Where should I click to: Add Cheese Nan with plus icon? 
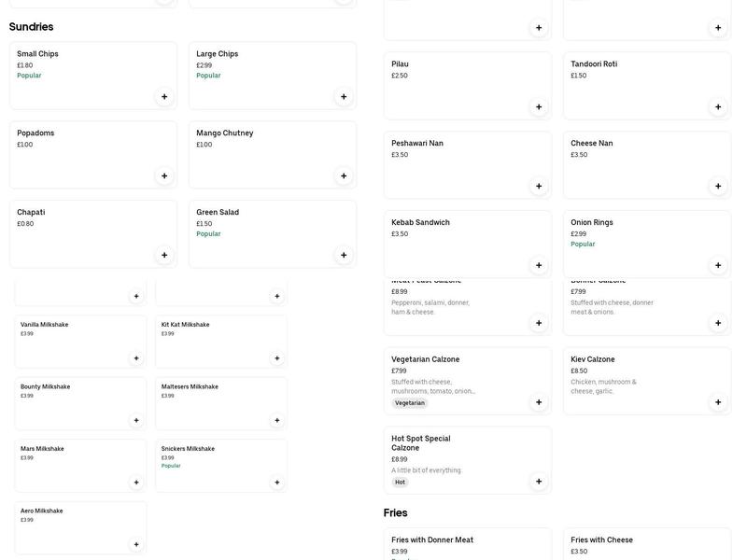point(718,186)
